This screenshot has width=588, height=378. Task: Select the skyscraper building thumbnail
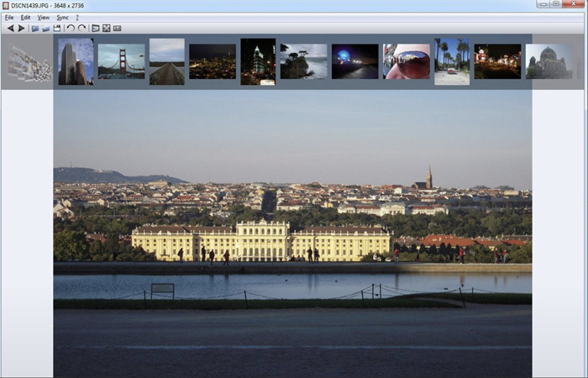[76, 61]
